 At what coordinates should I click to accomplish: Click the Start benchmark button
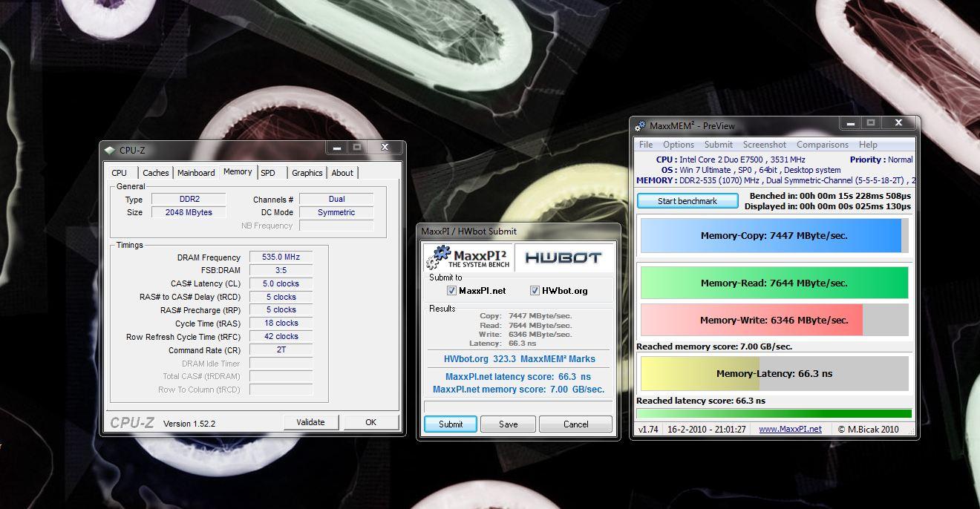click(x=687, y=201)
